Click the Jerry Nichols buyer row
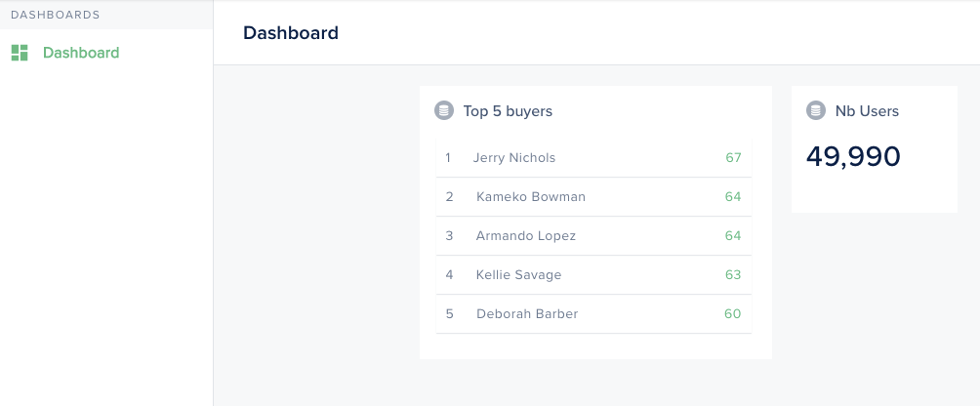 (x=593, y=158)
